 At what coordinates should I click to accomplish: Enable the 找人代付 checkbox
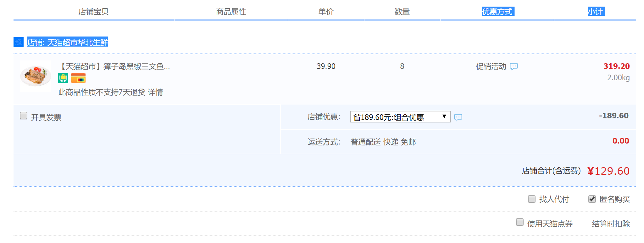point(532,199)
